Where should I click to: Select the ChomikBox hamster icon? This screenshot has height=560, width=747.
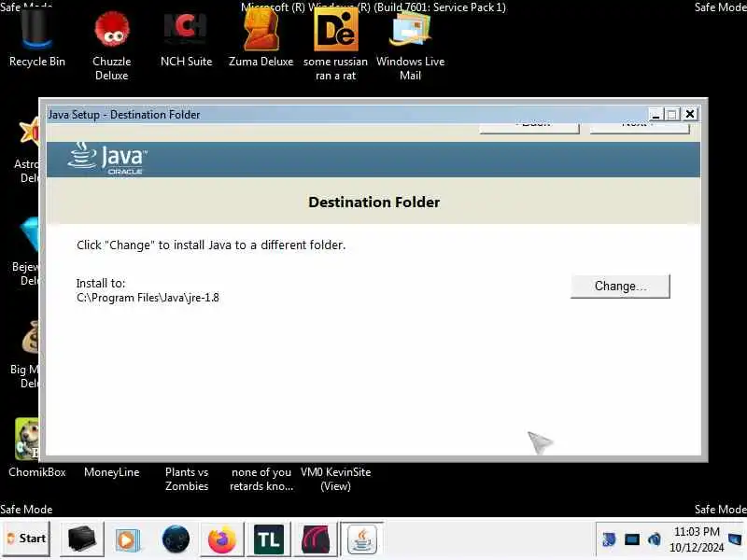coord(27,439)
